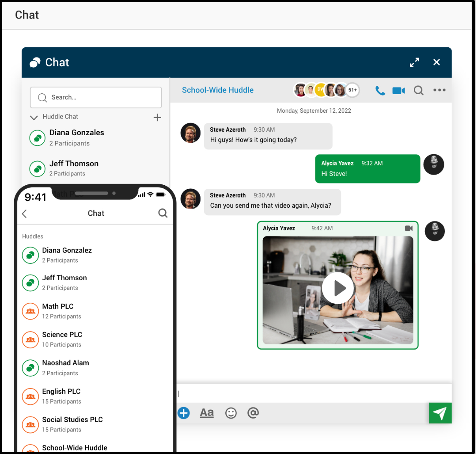Click the Math PLC orange group icon
The height and width of the screenshot is (454, 476).
click(30, 311)
